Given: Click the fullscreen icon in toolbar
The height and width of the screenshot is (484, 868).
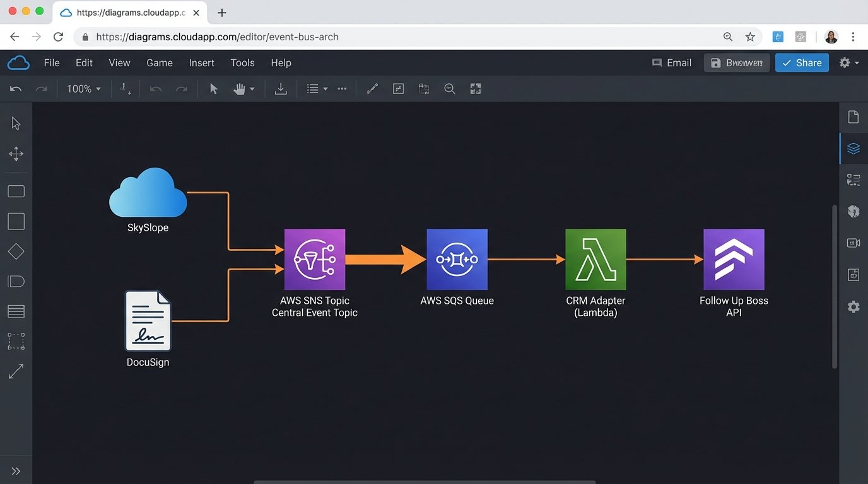Looking at the screenshot, I should click(x=476, y=89).
